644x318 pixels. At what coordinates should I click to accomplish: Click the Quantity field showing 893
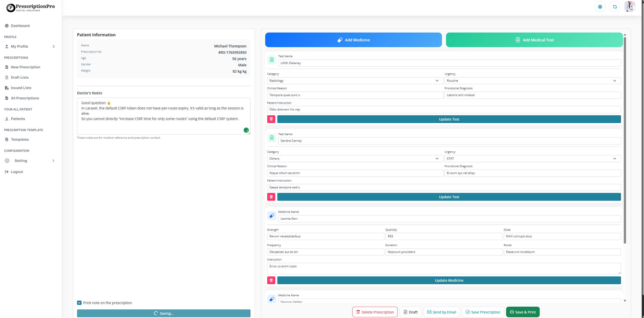pyautogui.click(x=443, y=236)
